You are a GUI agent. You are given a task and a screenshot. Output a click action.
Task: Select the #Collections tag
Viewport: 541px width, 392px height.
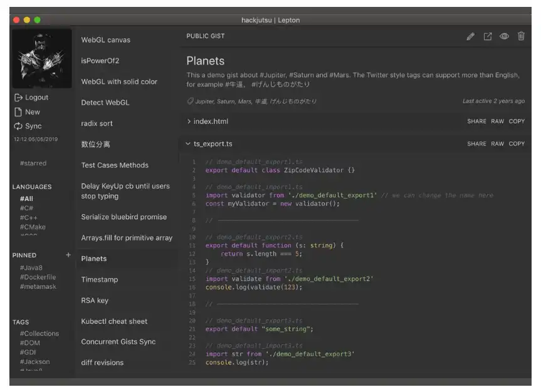pos(39,333)
